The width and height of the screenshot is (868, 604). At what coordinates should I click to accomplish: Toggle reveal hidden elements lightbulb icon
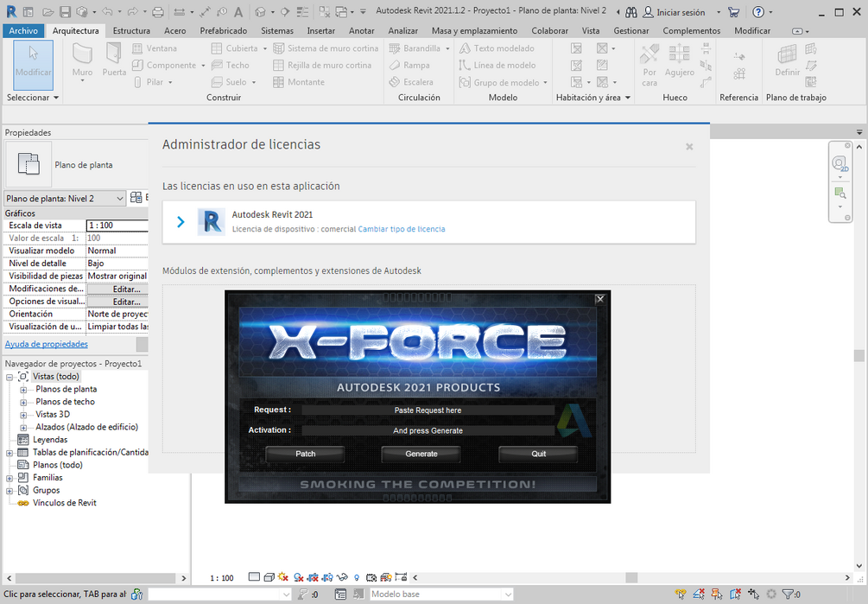(357, 577)
